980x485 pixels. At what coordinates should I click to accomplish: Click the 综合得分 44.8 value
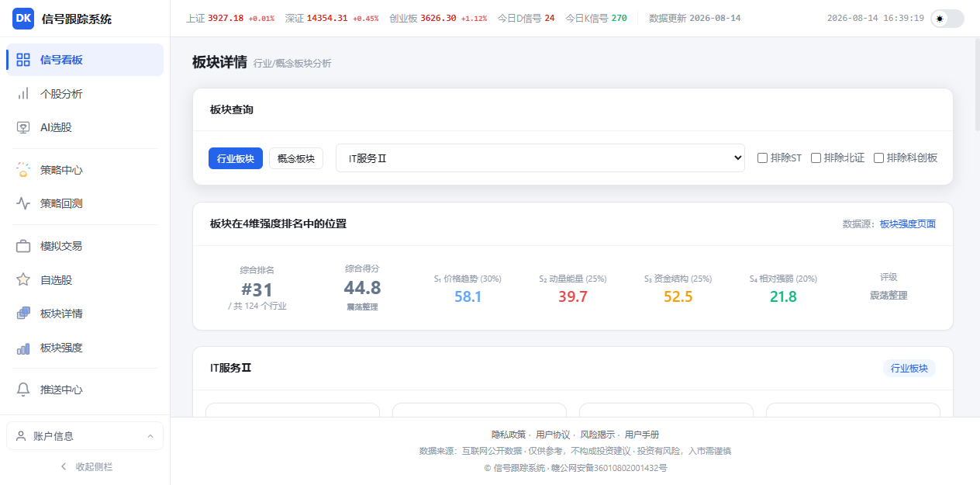pos(363,288)
